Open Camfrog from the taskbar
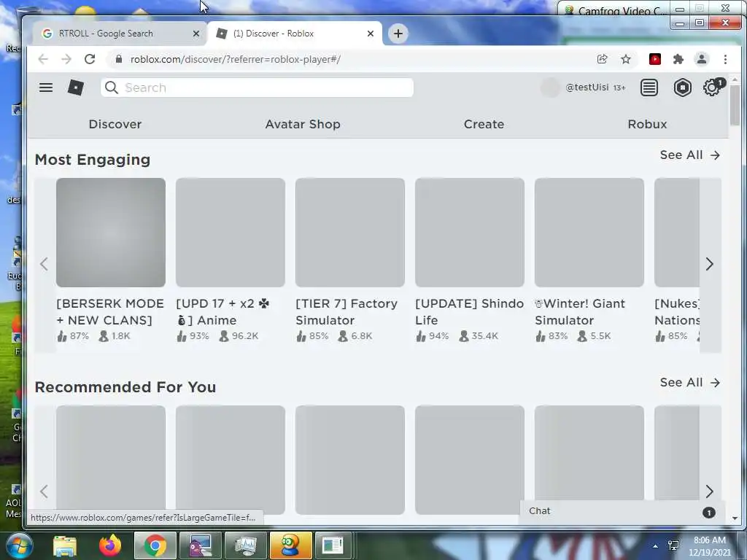The height and width of the screenshot is (560, 747). coord(290,545)
